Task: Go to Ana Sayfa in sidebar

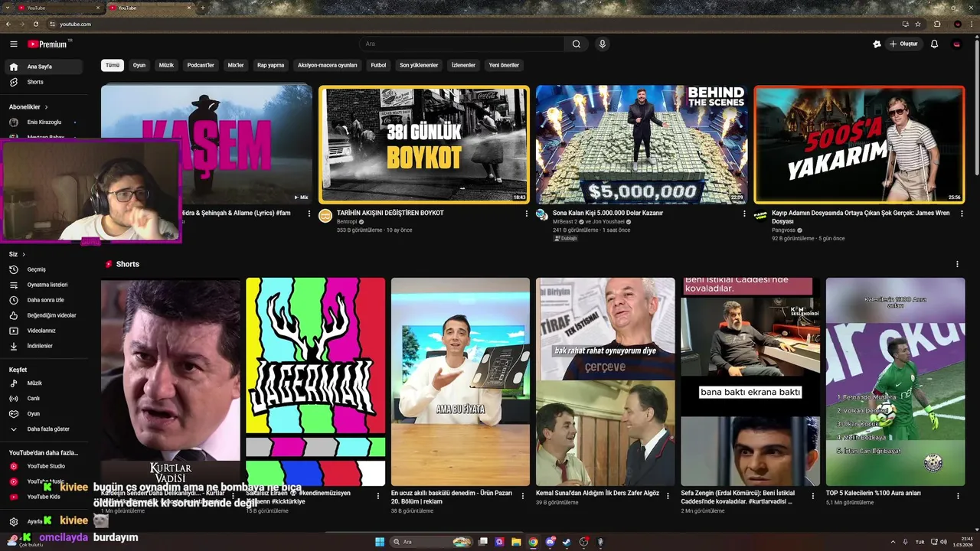Action: point(44,67)
